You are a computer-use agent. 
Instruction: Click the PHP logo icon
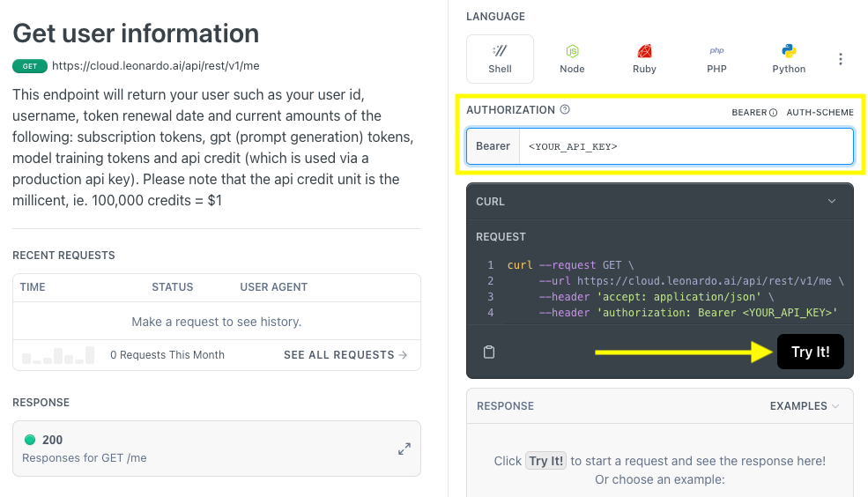tap(717, 51)
